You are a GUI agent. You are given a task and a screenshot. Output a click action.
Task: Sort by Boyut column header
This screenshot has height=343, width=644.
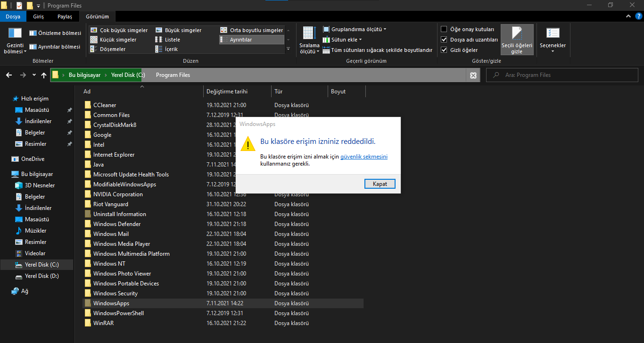(347, 92)
